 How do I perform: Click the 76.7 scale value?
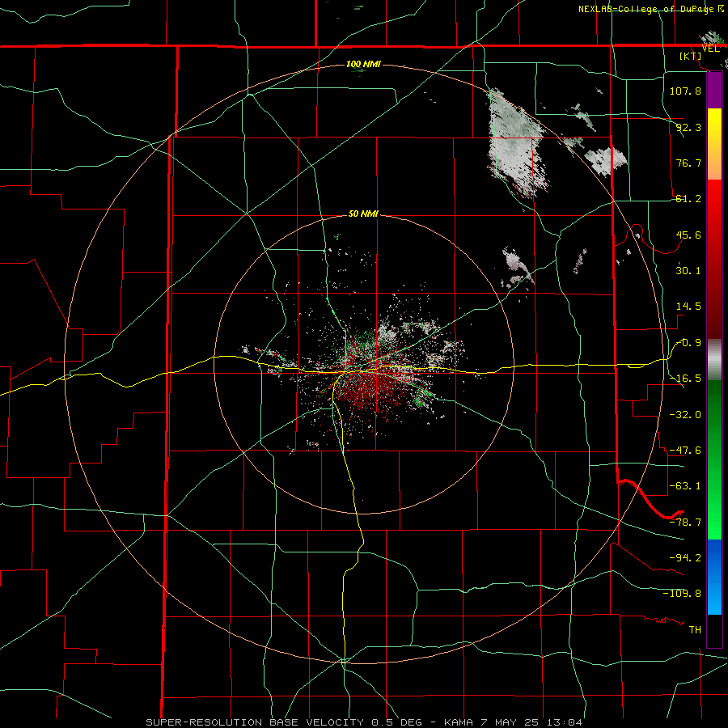click(x=688, y=163)
